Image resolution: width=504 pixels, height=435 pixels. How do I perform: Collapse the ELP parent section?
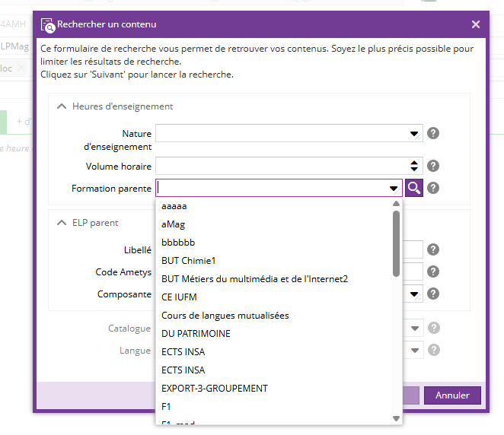62,223
